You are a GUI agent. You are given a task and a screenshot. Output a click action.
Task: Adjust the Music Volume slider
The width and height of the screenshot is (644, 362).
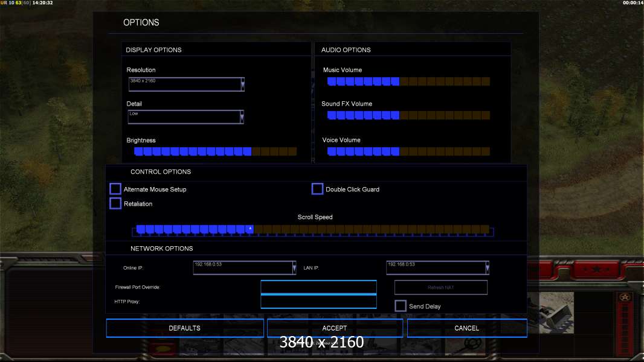408,81
